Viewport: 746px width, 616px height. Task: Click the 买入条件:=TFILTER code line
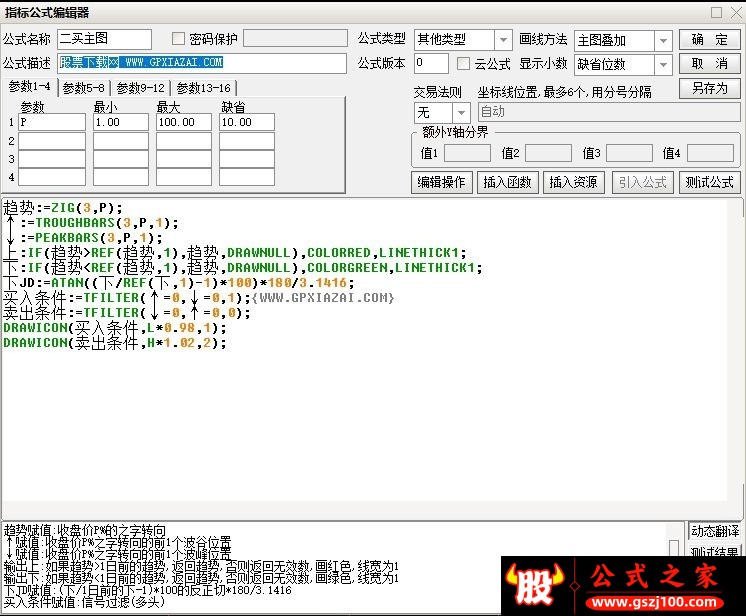coord(199,298)
